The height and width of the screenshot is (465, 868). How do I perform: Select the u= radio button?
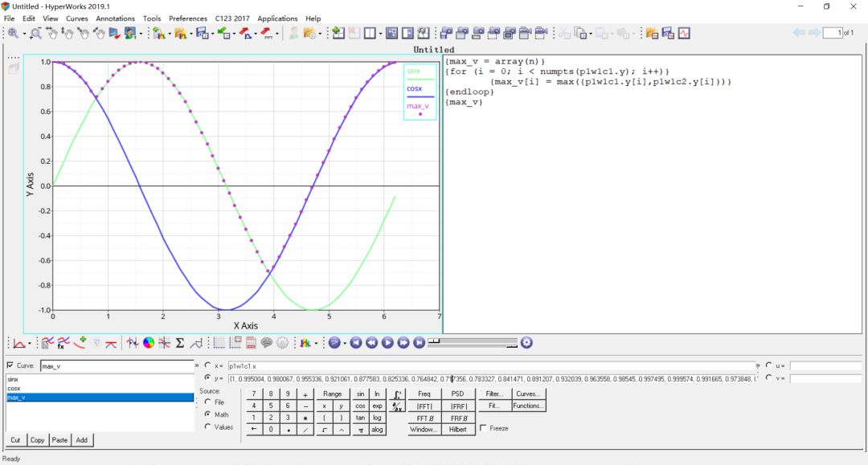point(768,365)
